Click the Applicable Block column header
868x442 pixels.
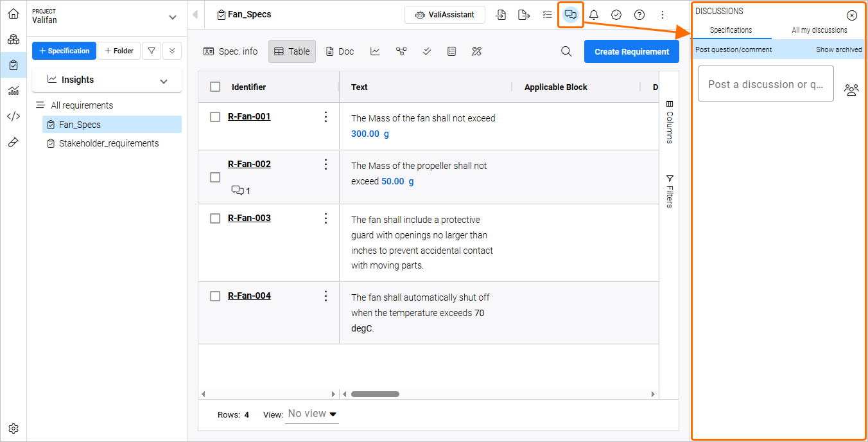pos(556,87)
